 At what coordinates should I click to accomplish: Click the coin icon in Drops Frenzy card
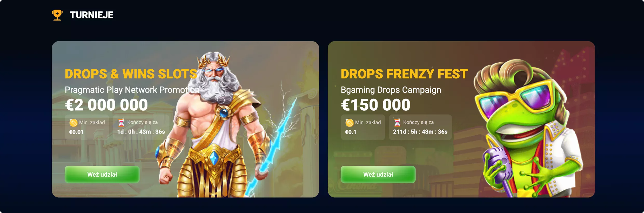[349, 122]
